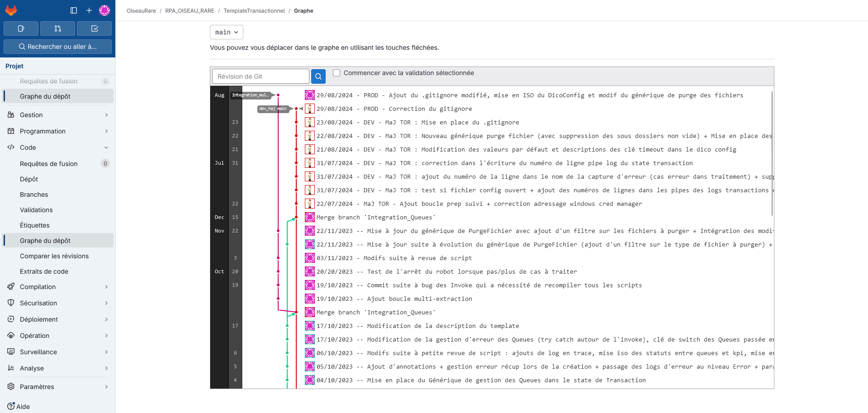Expand the Déploiement sidebar section
The width and height of the screenshot is (868, 413).
[x=57, y=319]
